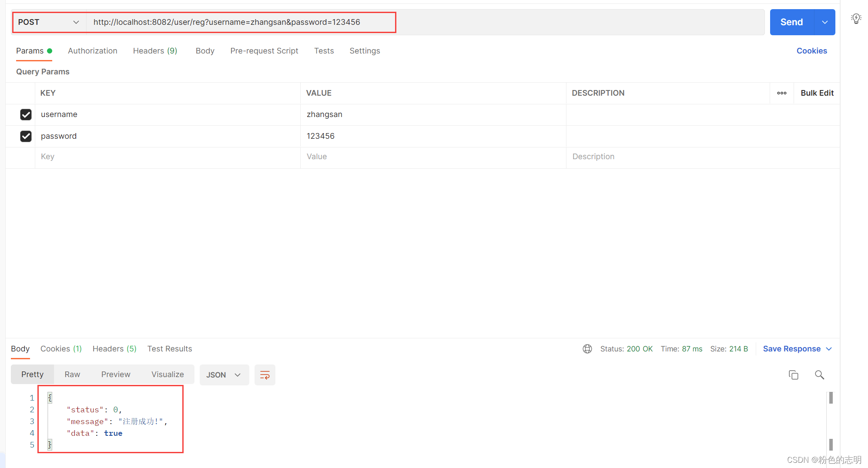Click the DESCRIPTION column header
868x468 pixels.
598,93
